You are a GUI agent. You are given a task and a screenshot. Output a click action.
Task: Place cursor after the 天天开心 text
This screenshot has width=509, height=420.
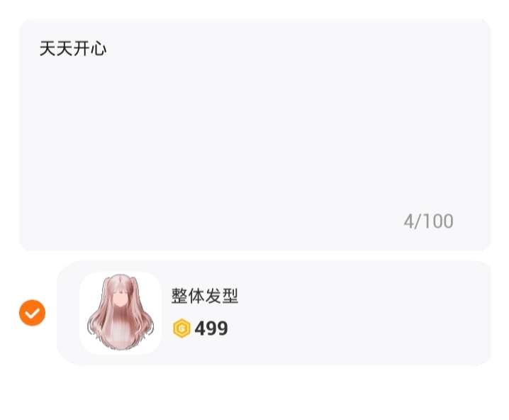pos(108,49)
